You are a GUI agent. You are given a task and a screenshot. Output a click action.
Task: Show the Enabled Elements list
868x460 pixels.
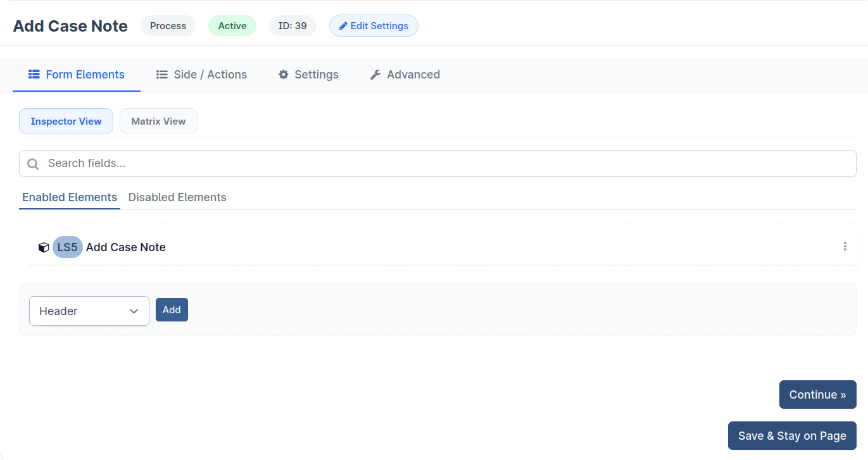70,197
